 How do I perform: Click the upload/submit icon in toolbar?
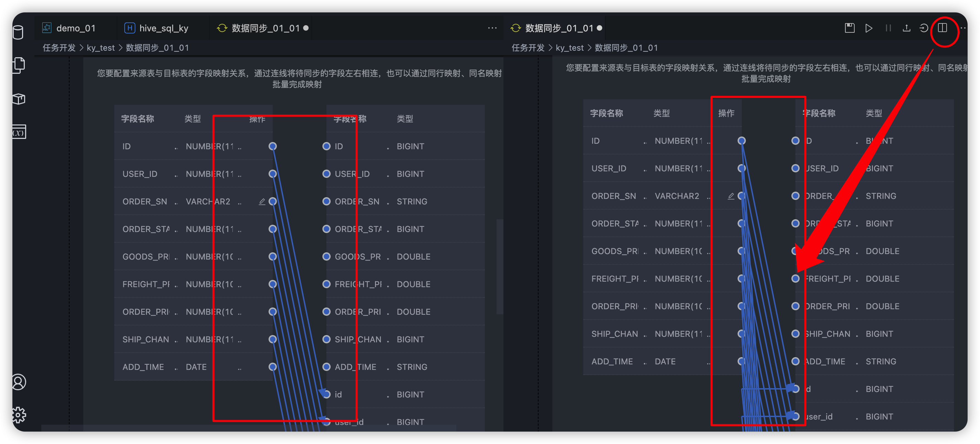(x=907, y=28)
